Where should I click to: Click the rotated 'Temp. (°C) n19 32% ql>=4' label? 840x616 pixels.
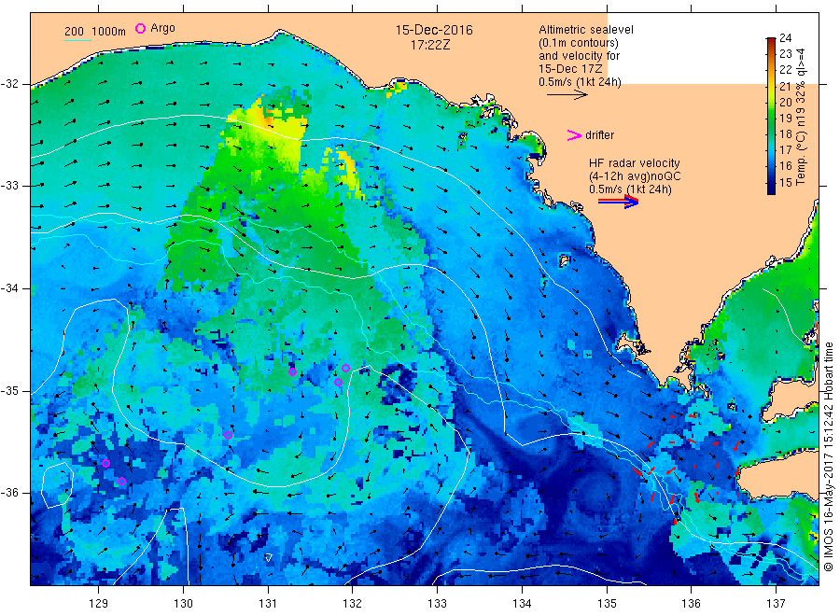click(801, 117)
